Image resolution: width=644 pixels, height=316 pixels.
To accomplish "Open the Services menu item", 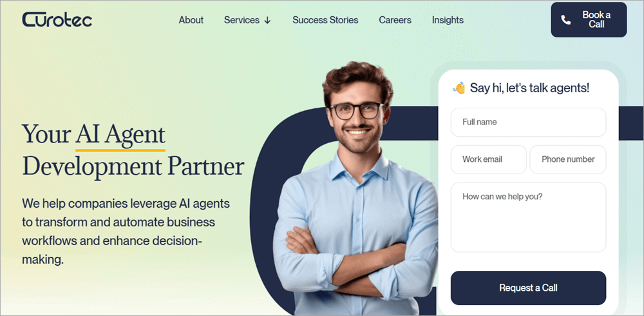I will pos(241,20).
